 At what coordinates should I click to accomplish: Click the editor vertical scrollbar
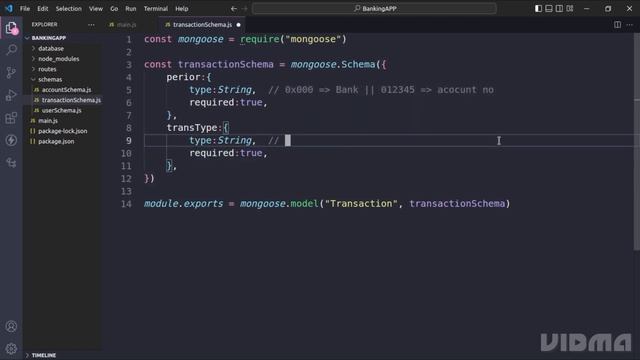pos(637,143)
